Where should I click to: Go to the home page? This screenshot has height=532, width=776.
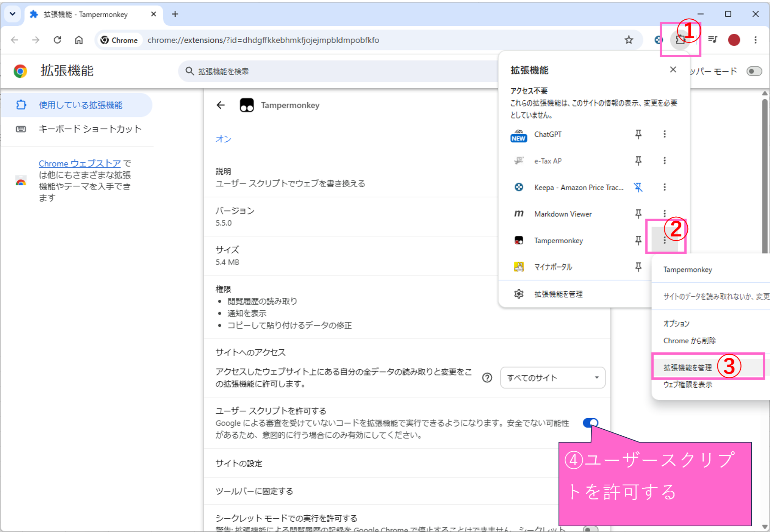point(79,40)
